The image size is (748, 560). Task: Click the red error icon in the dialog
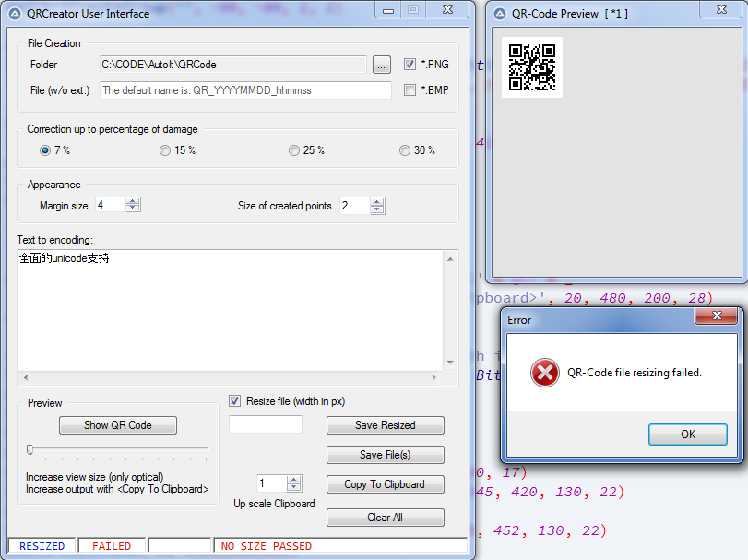(x=544, y=373)
